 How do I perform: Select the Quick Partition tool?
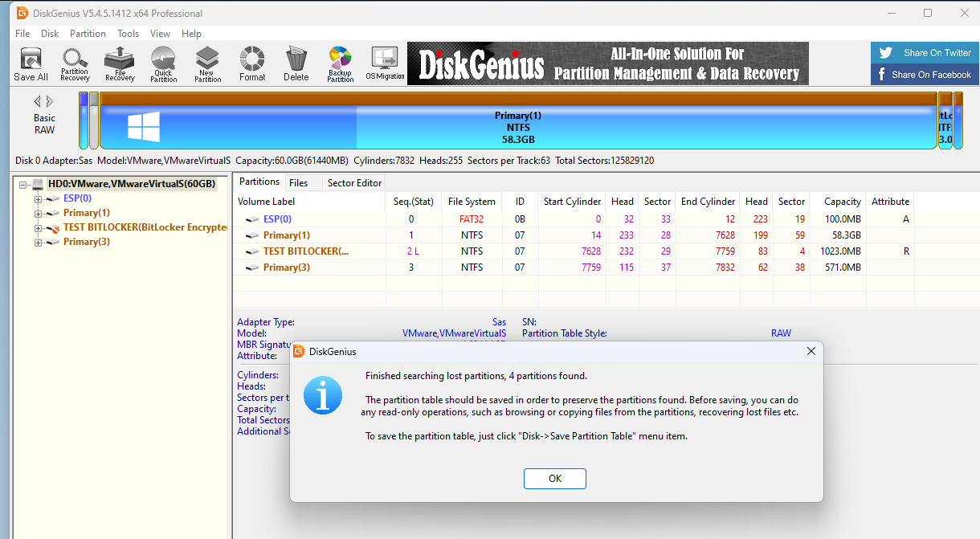point(163,64)
